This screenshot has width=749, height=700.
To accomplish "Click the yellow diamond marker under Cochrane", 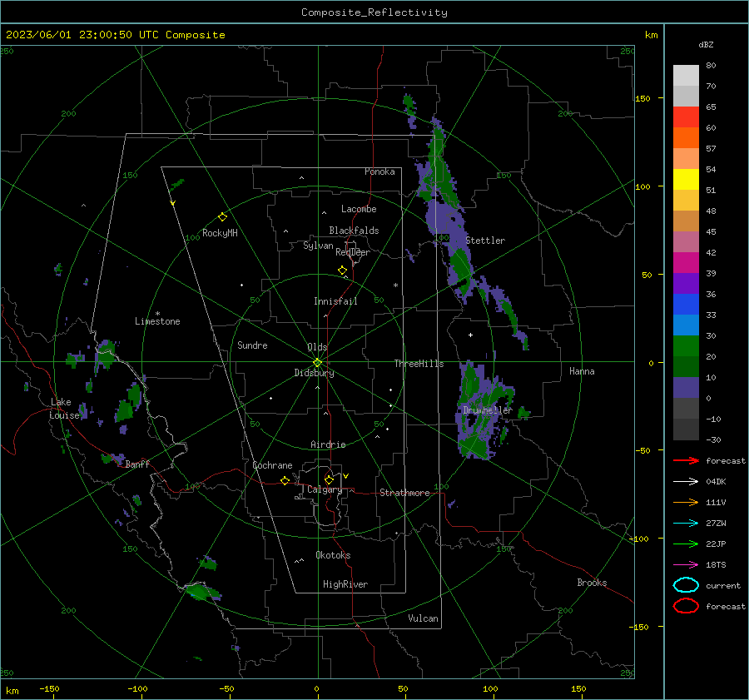I will pos(285,481).
